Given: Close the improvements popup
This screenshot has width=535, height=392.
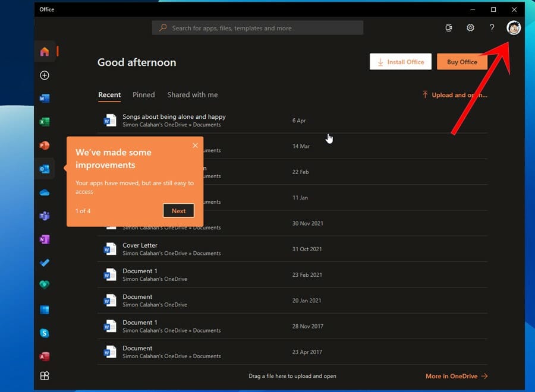Looking at the screenshot, I should [x=195, y=146].
